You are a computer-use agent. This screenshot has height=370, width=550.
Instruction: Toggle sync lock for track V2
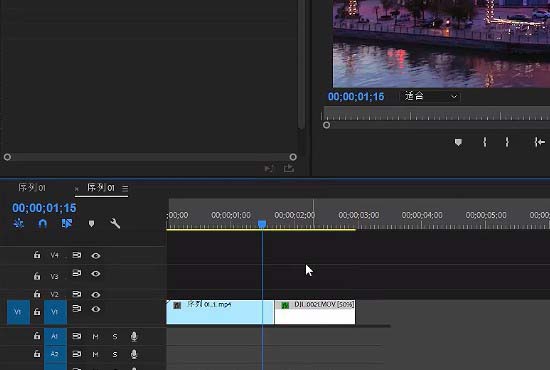(x=77, y=294)
